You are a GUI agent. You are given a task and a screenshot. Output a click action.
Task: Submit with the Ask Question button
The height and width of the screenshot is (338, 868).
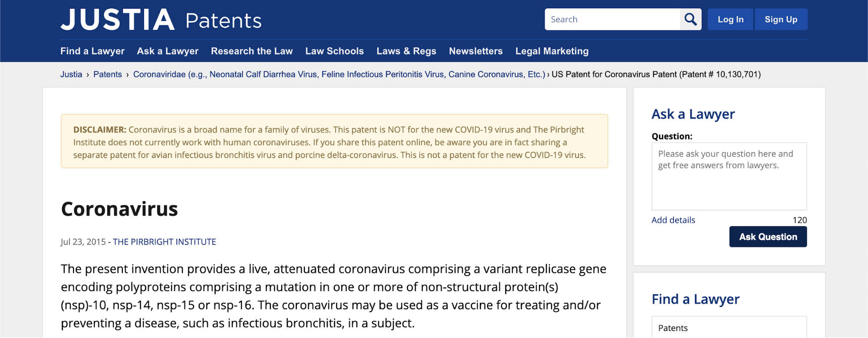tap(768, 237)
